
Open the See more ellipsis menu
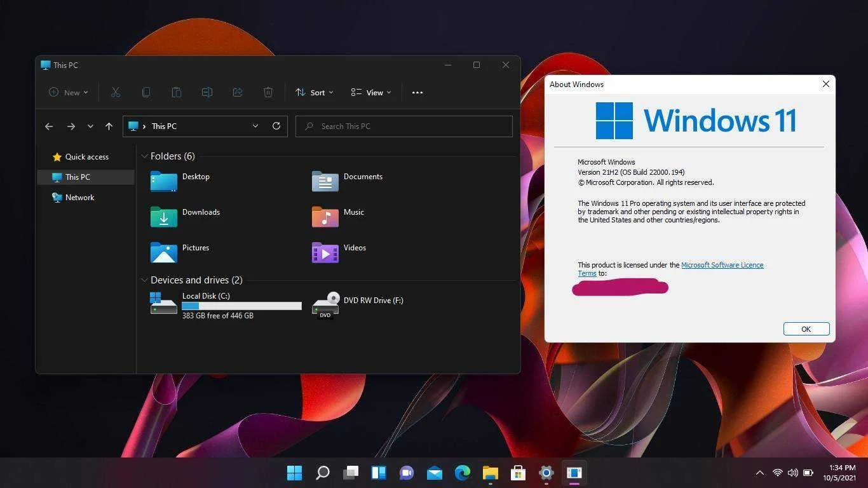coord(417,92)
